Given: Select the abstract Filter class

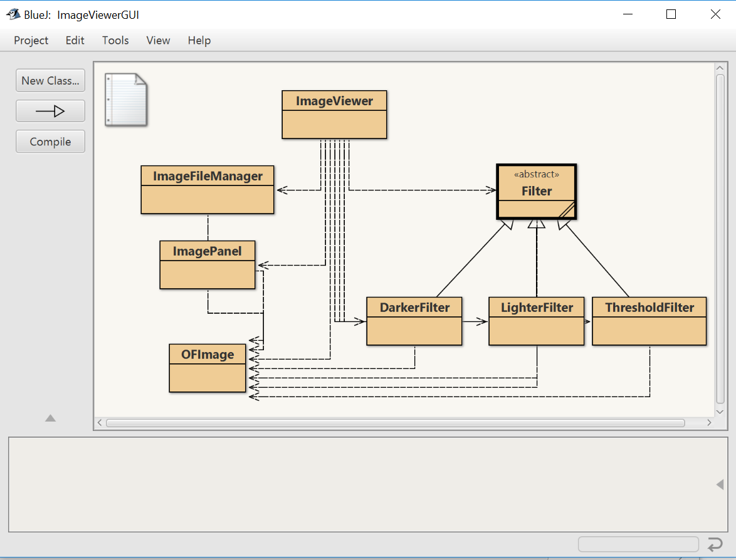Looking at the screenshot, I should point(536,191).
